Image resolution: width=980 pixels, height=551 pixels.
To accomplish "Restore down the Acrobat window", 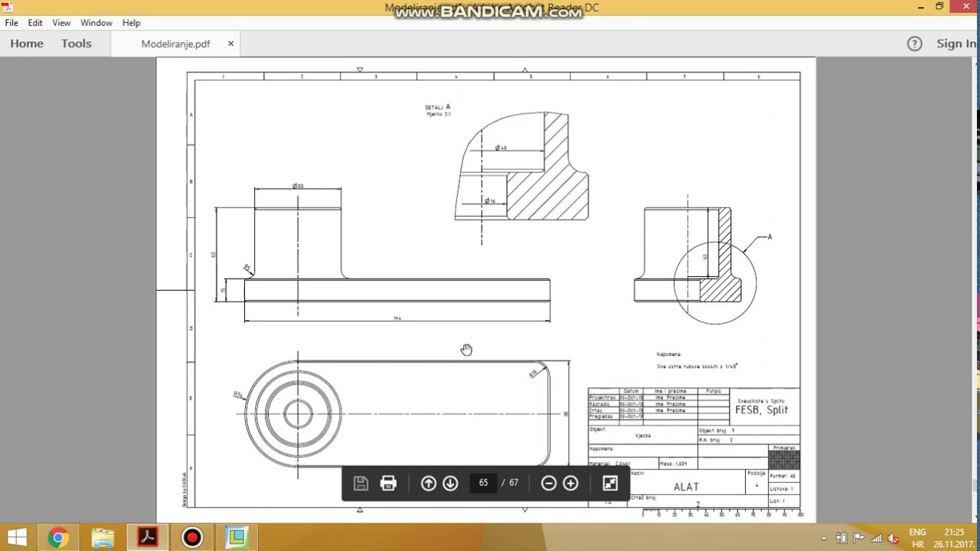I will 939,6.
